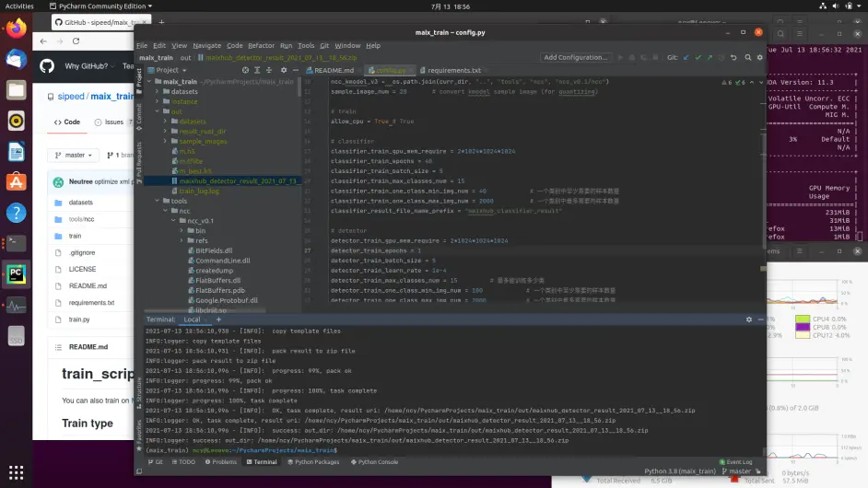Click the Add Configuration button
The width and height of the screenshot is (868, 488).
pos(575,57)
